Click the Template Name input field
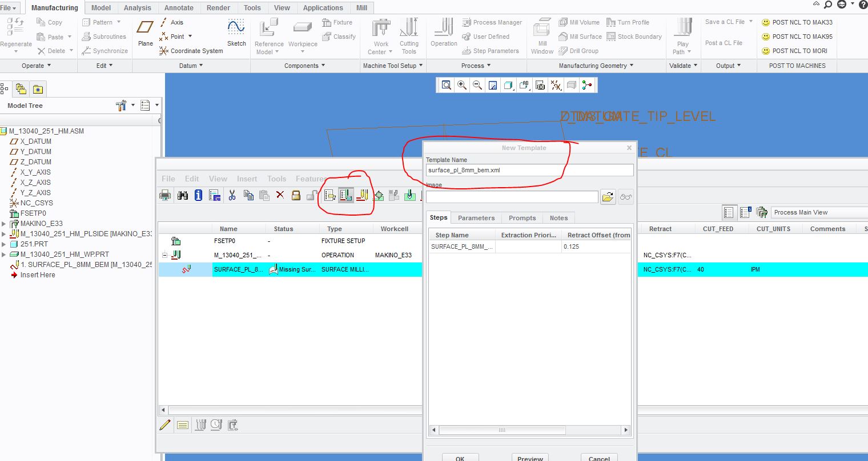The height and width of the screenshot is (461, 868). pos(529,170)
